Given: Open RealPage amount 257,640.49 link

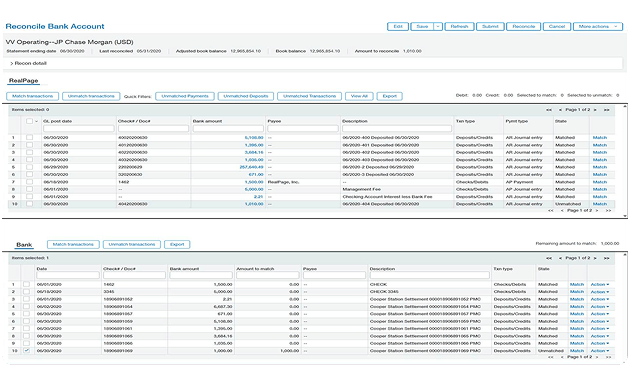Looking at the screenshot, I should coord(252,167).
